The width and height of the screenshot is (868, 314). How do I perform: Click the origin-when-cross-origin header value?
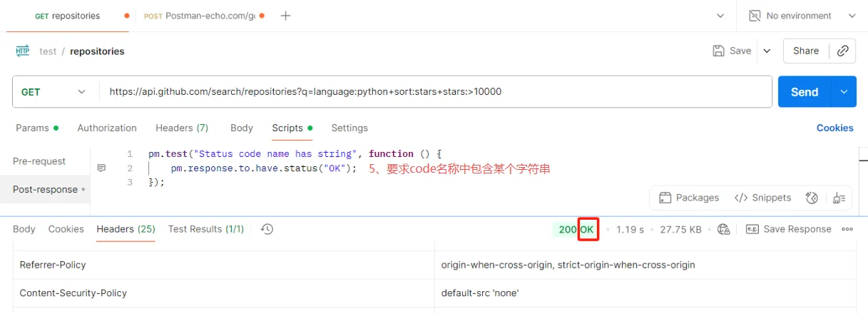pyautogui.click(x=568, y=265)
